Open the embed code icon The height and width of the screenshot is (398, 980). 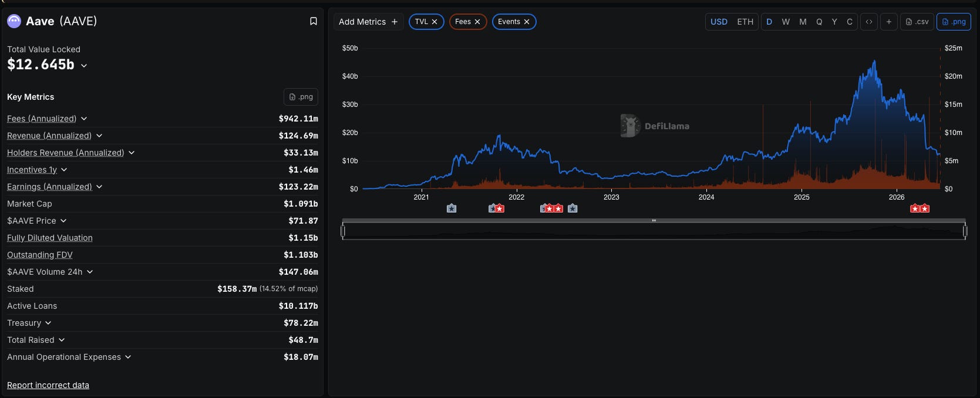click(x=869, y=22)
